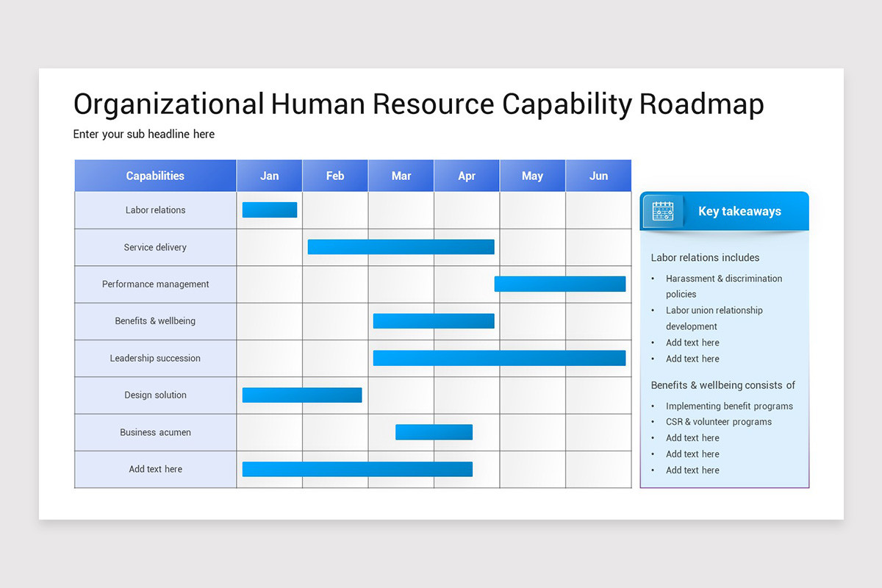The width and height of the screenshot is (882, 588).
Task: Select the 'Labor relations' row label
Action: tap(155, 210)
